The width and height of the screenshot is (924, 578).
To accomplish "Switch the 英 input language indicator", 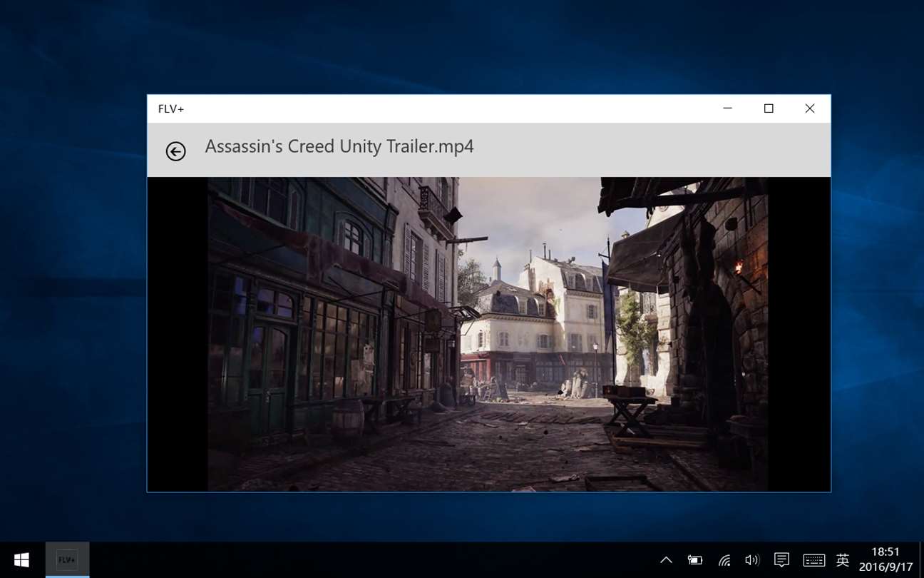I will point(843,560).
